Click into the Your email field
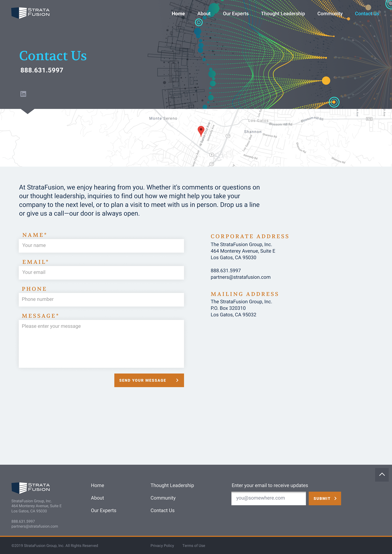The width and height of the screenshot is (392, 554). (x=101, y=273)
